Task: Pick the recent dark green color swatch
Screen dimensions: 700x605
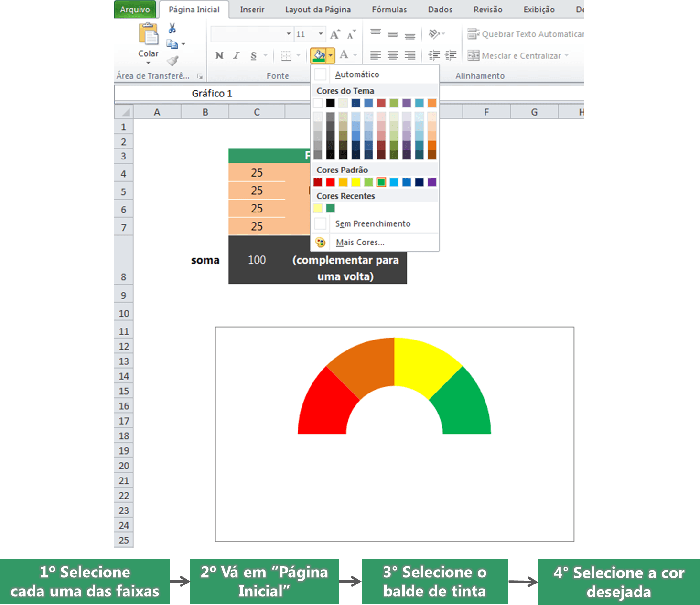Action: tap(330, 208)
